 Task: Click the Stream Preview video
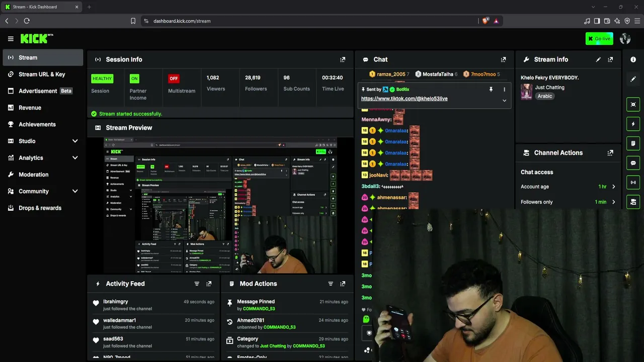point(220,205)
